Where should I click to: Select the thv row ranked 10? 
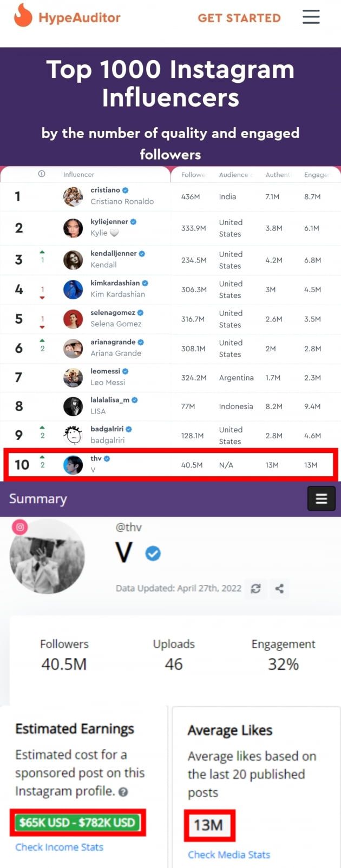(170, 465)
